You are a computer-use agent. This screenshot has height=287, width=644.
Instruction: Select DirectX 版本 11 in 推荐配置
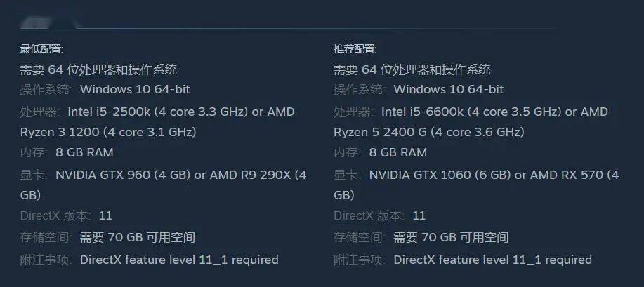coord(379,215)
